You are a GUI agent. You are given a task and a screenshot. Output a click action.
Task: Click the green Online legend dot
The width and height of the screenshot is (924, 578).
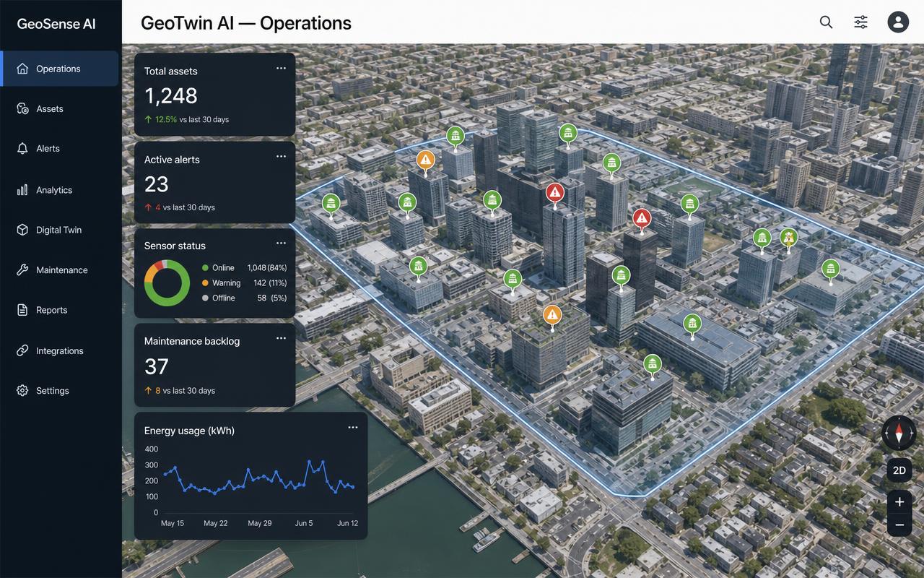coord(205,268)
